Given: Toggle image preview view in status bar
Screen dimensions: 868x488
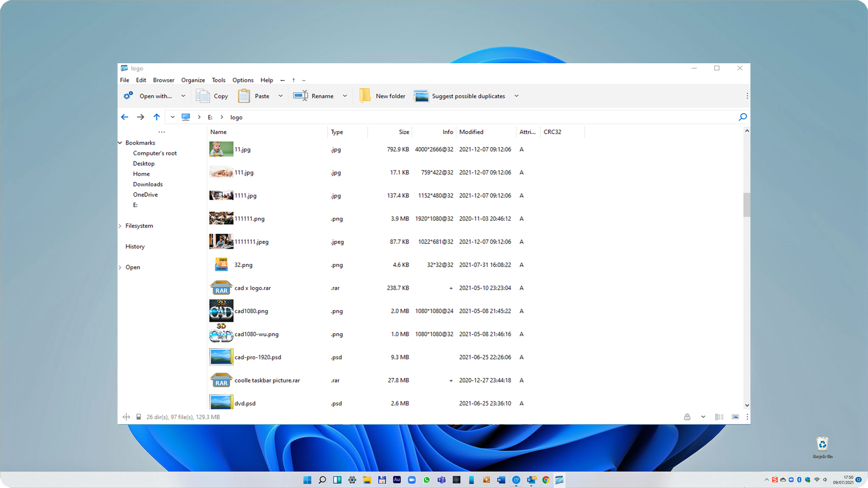Looking at the screenshot, I should (x=735, y=417).
